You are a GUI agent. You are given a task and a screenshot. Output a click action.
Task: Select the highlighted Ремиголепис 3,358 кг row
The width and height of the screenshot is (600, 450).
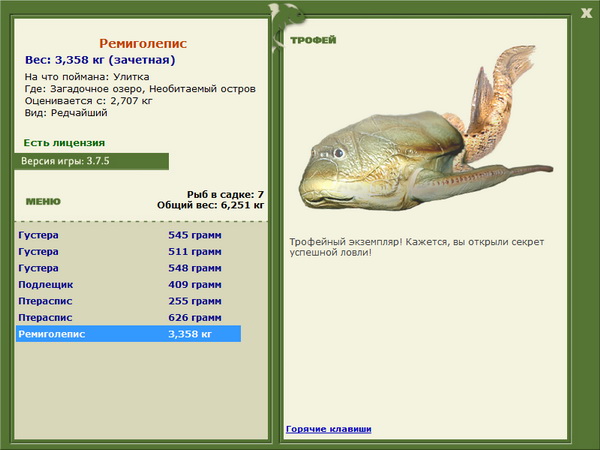[128, 334]
